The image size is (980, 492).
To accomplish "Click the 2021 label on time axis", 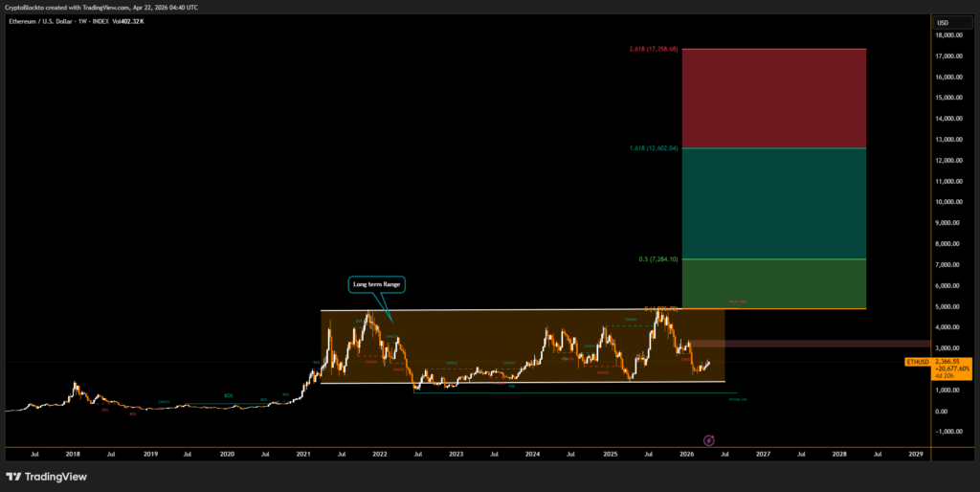I will pyautogui.click(x=303, y=453).
